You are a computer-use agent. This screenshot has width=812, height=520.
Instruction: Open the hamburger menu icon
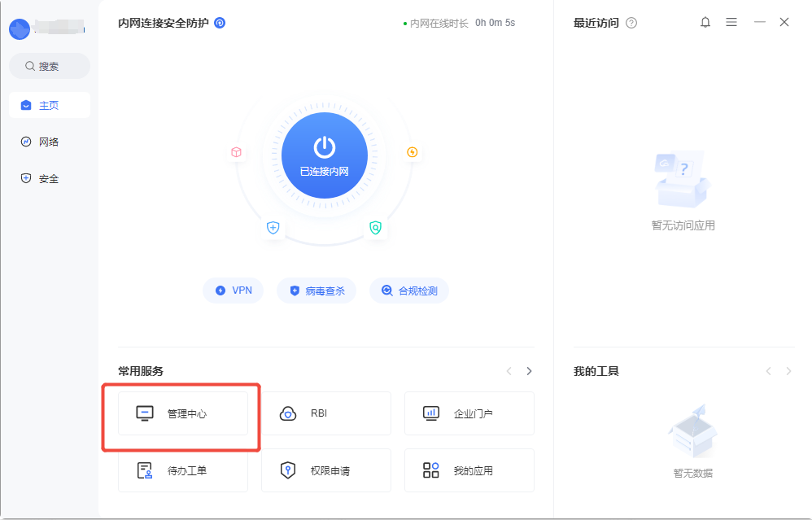click(x=731, y=22)
